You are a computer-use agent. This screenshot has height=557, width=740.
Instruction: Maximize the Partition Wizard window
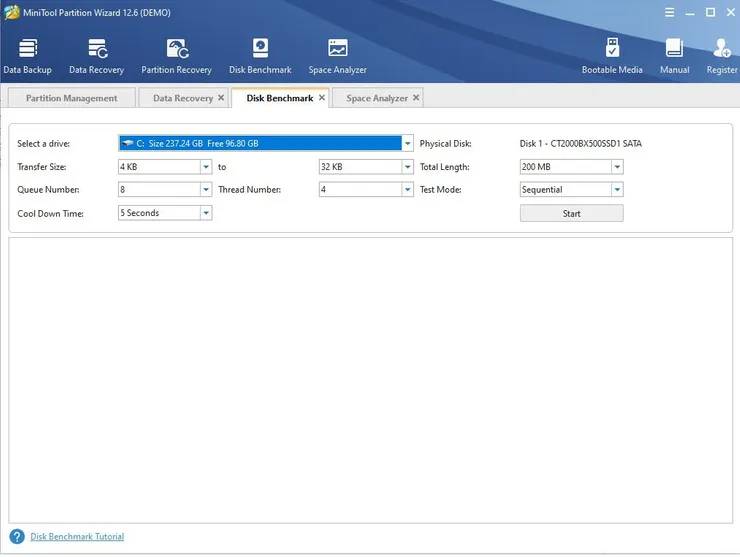coord(710,12)
